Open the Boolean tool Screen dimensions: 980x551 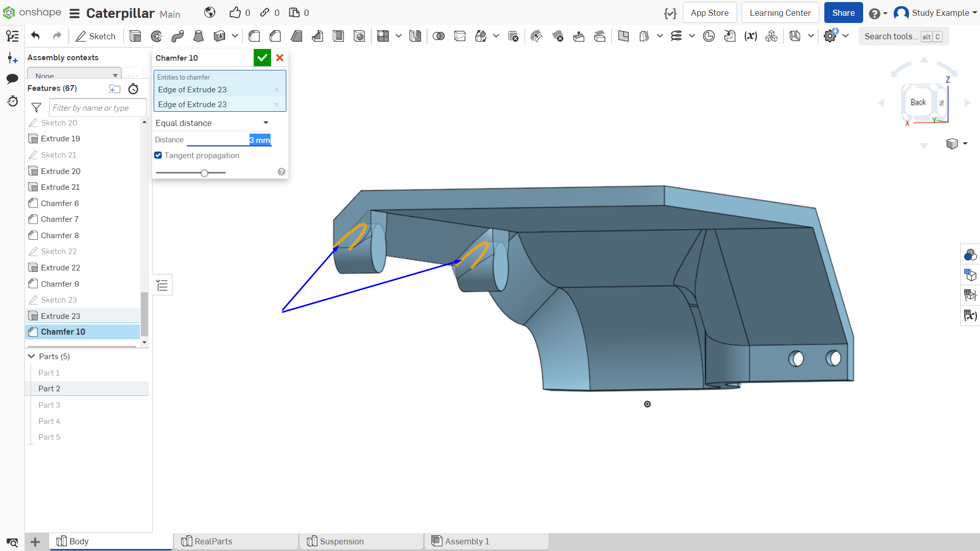click(438, 36)
